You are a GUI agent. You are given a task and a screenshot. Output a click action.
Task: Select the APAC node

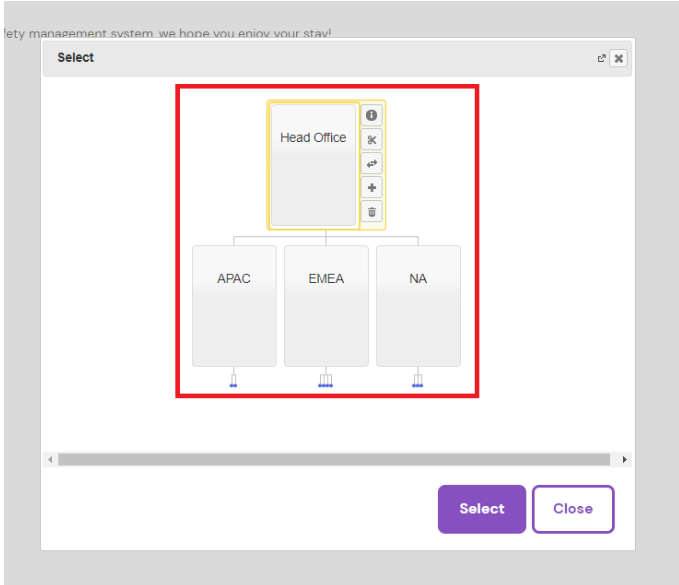pyautogui.click(x=234, y=305)
